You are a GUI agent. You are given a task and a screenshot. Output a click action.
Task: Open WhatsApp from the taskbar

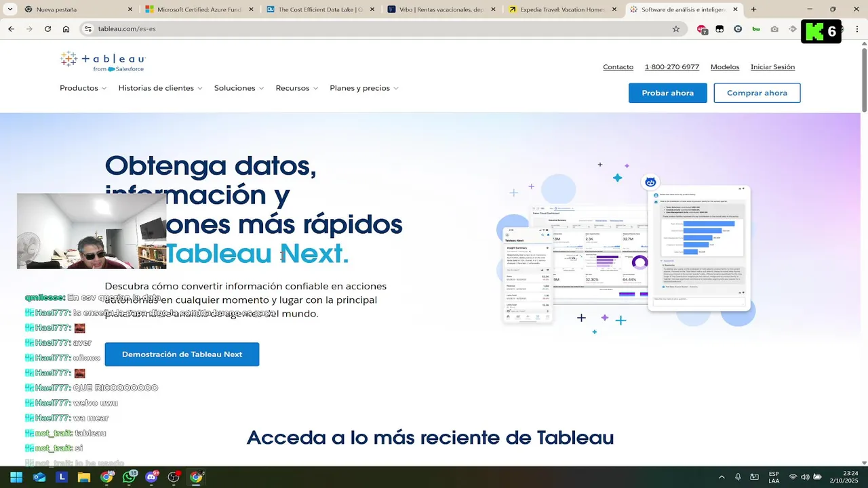pos(129,477)
